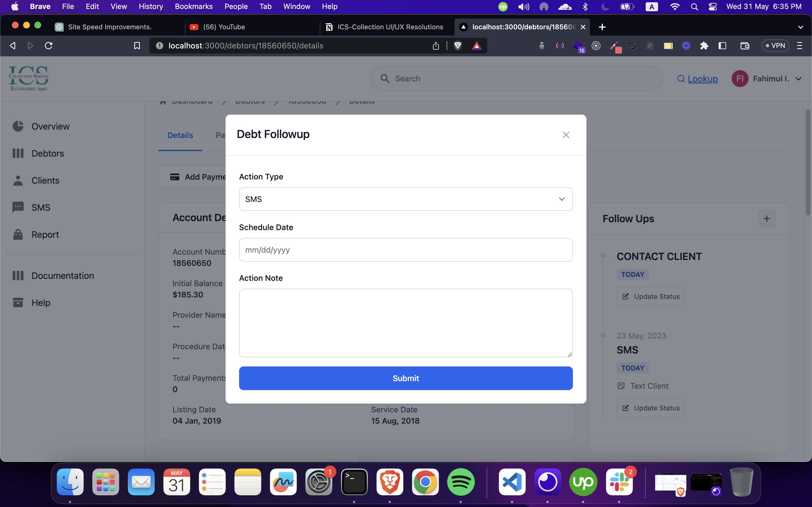This screenshot has width=812, height=507.
Task: Bookmark this page with the bookmark icon
Action: click(137, 46)
